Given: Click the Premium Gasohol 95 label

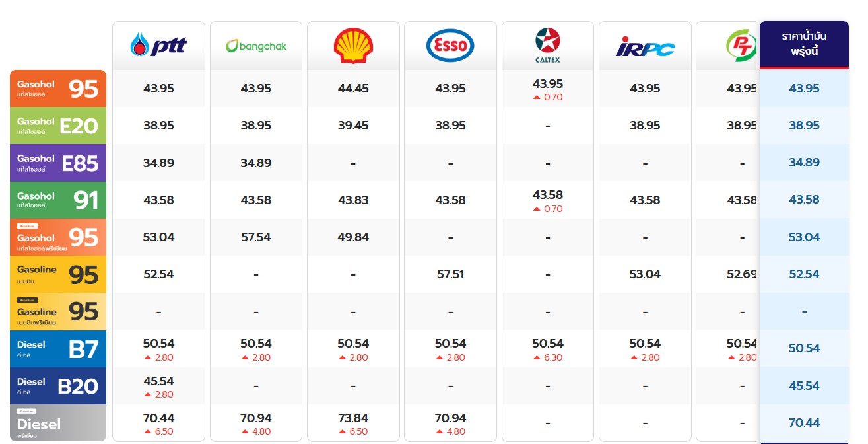Looking at the screenshot, I should [x=58, y=237].
